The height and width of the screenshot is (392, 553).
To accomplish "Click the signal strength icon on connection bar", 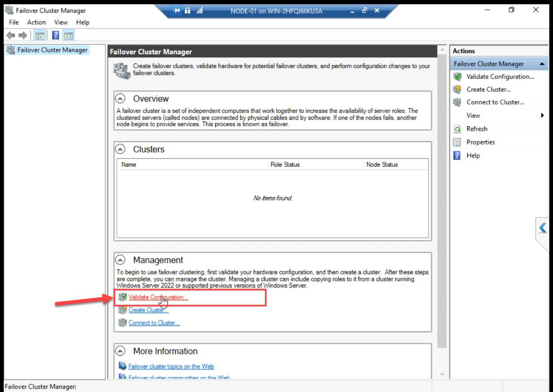I will point(199,11).
